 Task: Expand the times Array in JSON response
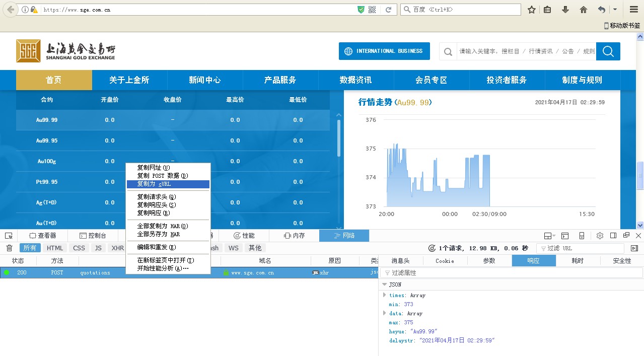point(385,295)
